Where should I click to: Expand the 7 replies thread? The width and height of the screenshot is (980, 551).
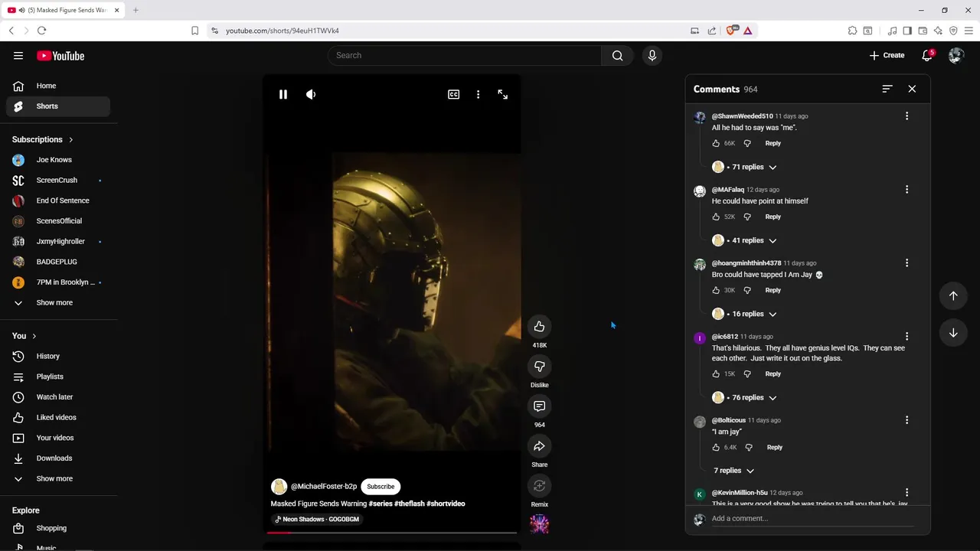pos(733,471)
